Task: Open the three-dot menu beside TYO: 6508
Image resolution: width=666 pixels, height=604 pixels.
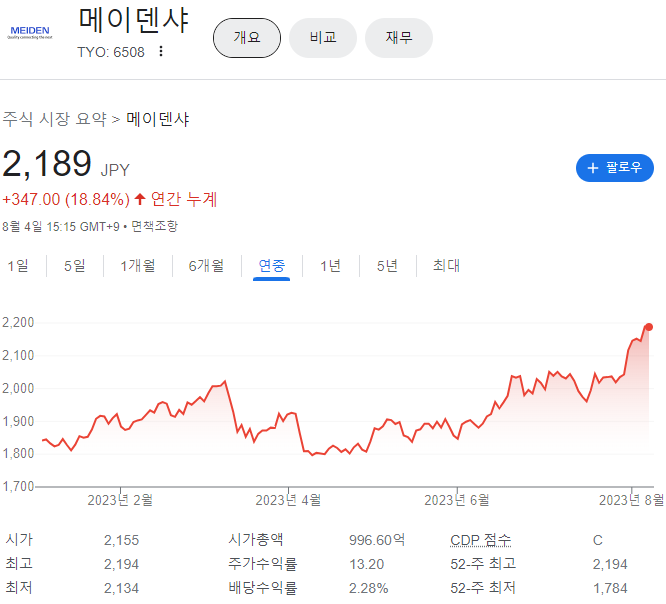Action: pyautogui.click(x=161, y=51)
